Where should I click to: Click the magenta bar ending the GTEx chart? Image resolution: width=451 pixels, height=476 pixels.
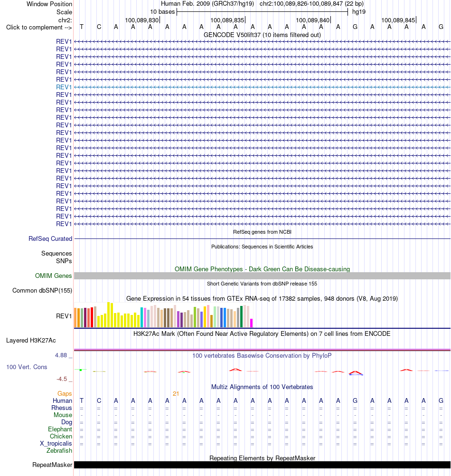(x=251, y=323)
